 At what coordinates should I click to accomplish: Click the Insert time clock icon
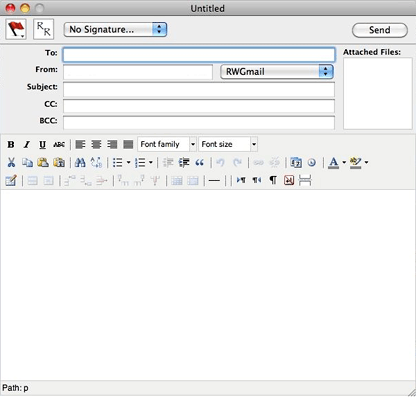pyautogui.click(x=312, y=162)
